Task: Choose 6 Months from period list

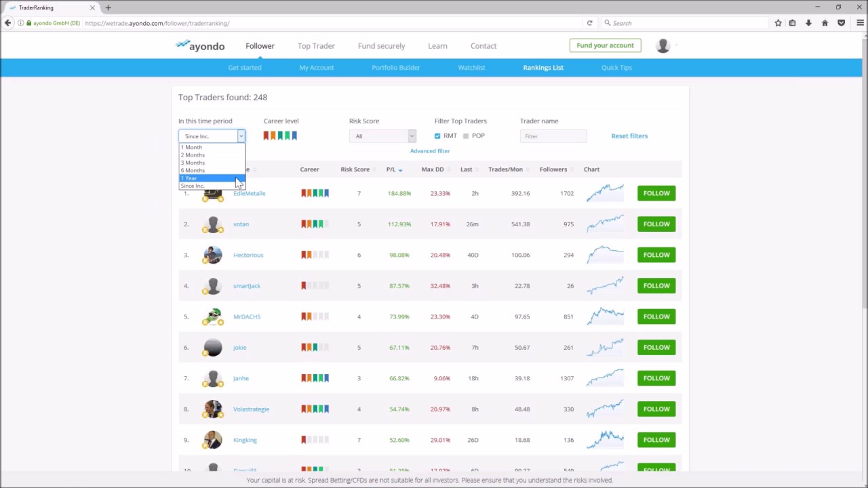Action: 212,170
